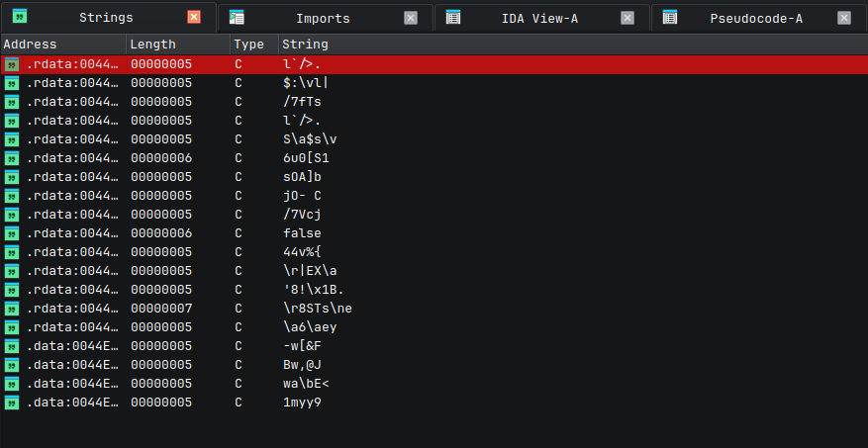Viewport: 868px width, 448px height.
Task: Click .data address of '-w[&F' row
Action: click(72, 346)
